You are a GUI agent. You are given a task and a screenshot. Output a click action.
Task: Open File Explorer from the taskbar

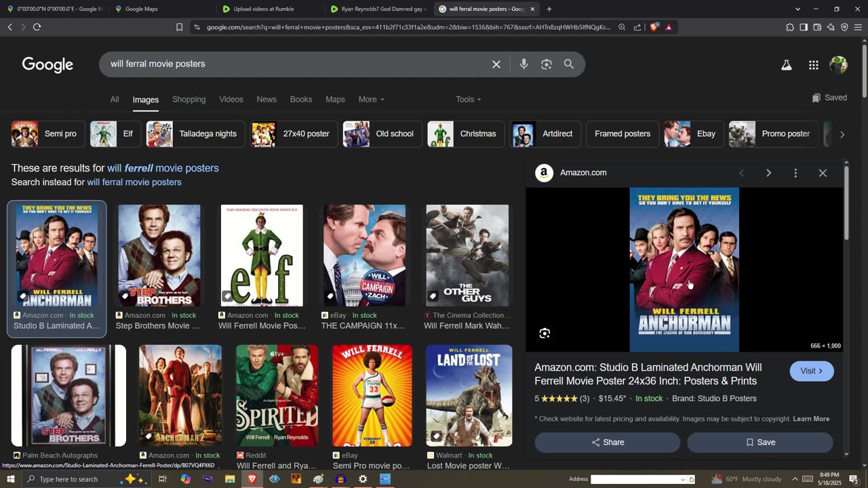[230, 479]
